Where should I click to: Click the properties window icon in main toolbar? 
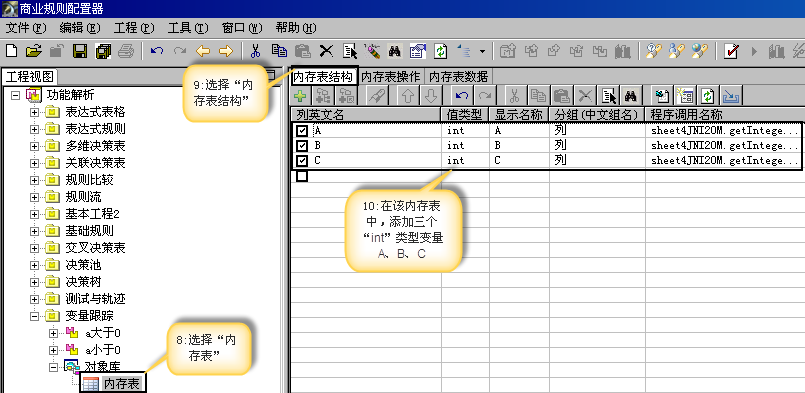click(417, 51)
